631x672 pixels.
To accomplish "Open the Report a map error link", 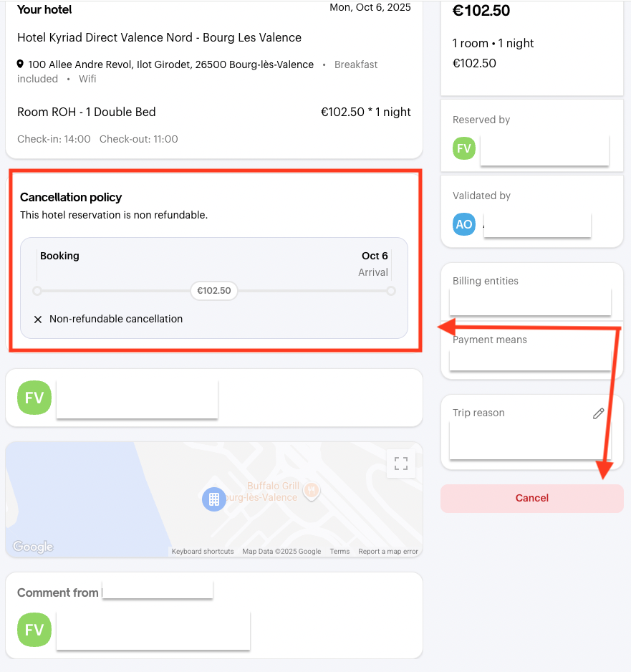I will click(x=387, y=552).
